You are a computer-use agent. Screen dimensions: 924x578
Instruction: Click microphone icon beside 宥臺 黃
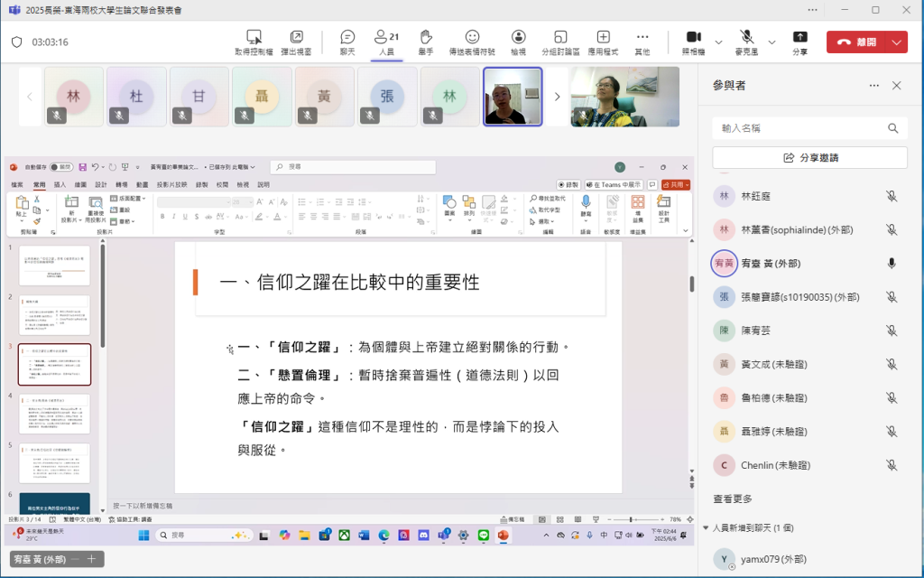click(892, 264)
